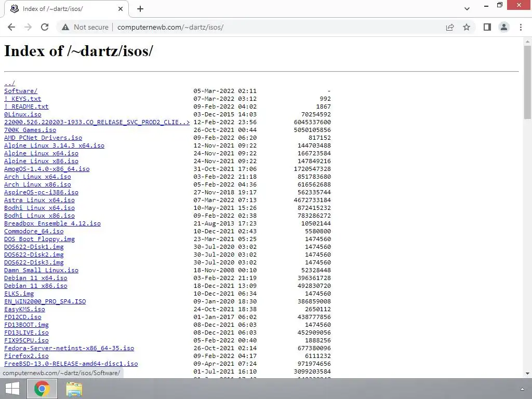Image resolution: width=532 pixels, height=399 pixels.
Task: Click the scrollbar's down arrow
Action: coord(527,374)
